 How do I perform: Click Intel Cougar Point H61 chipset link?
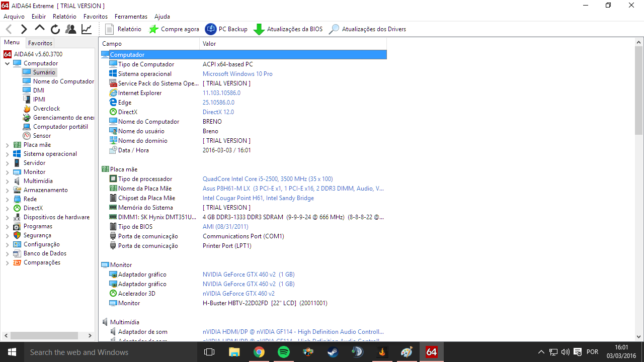pos(258,198)
